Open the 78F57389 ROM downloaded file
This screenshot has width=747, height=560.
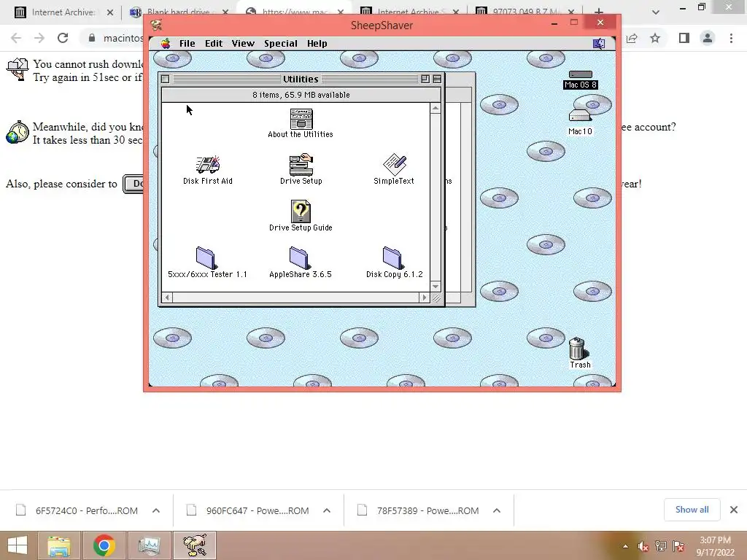(418, 510)
